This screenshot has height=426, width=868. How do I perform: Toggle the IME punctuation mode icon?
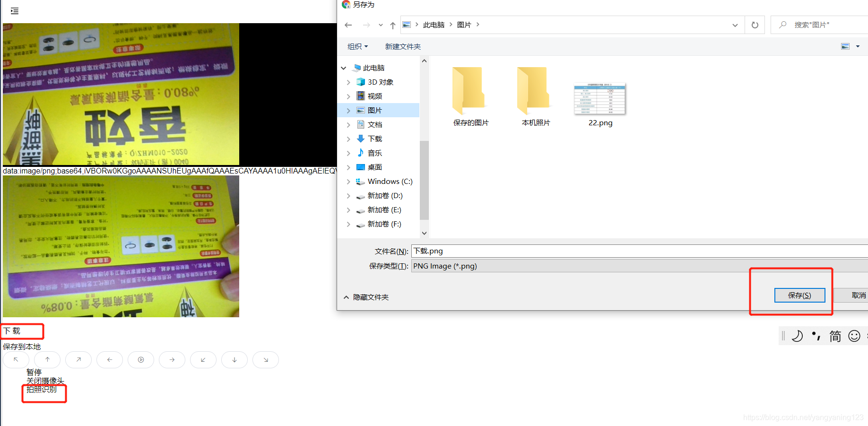(816, 336)
